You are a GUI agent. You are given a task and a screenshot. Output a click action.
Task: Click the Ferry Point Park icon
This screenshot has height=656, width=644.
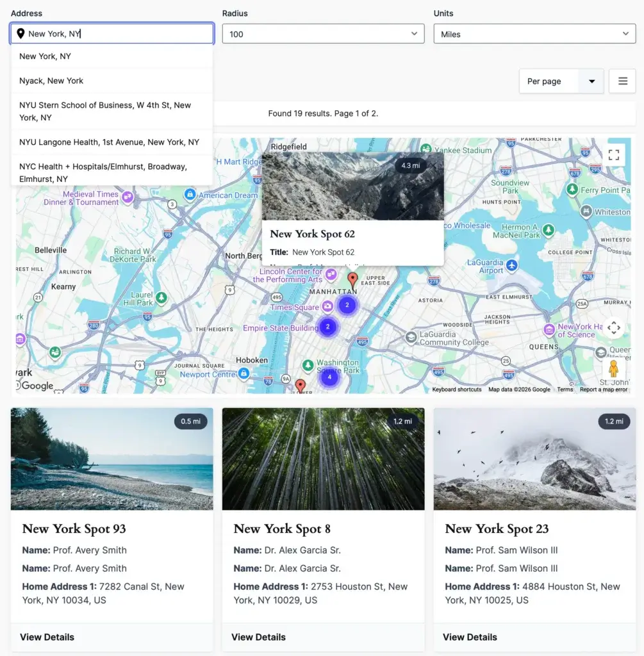click(x=572, y=189)
